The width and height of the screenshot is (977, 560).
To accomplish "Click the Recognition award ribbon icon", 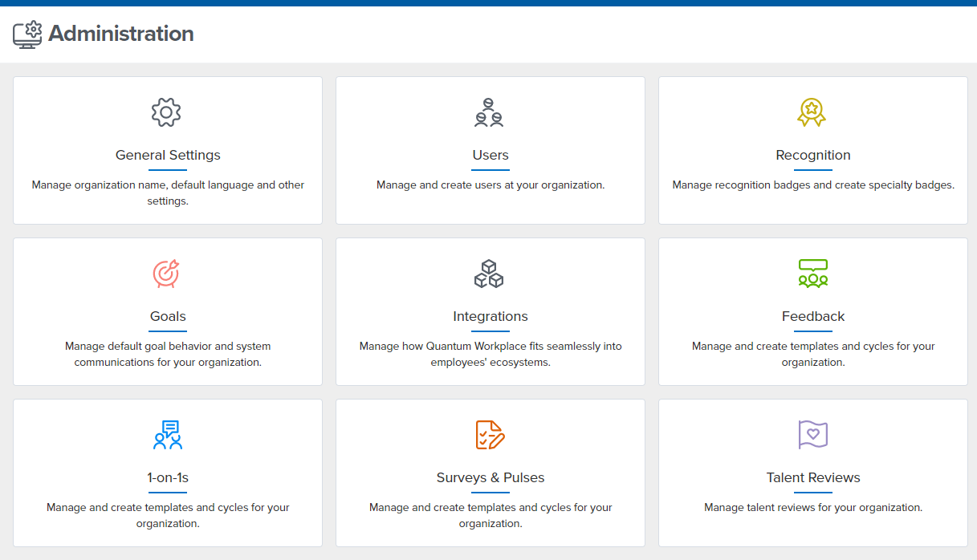I will click(812, 112).
